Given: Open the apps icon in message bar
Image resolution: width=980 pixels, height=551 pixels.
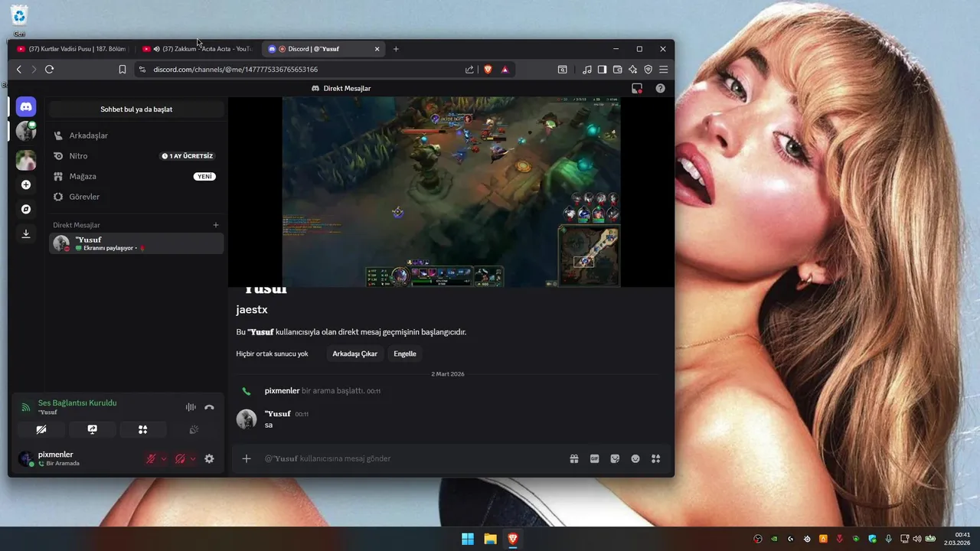Looking at the screenshot, I should coord(655,458).
